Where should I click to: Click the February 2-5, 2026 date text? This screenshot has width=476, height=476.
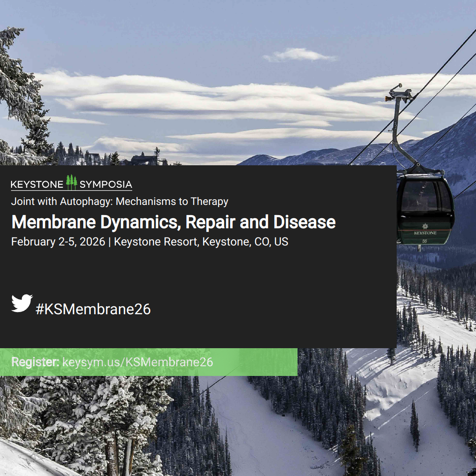(58, 242)
